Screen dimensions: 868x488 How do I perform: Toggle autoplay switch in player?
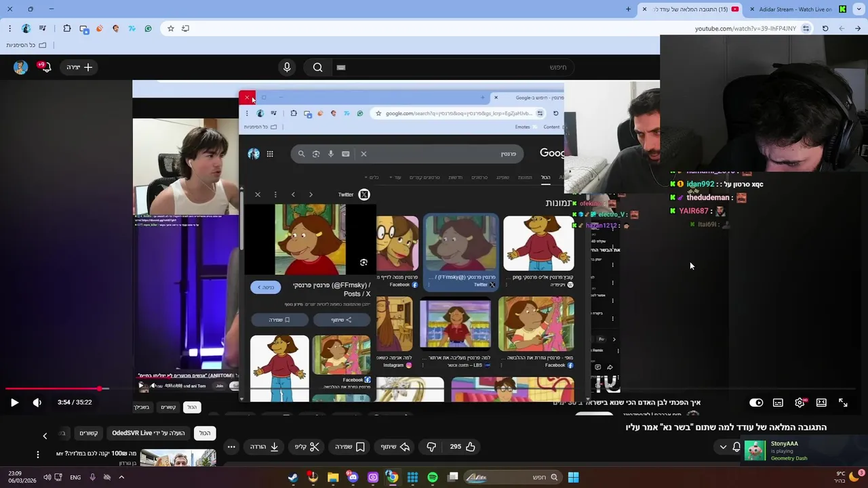pyautogui.click(x=756, y=403)
